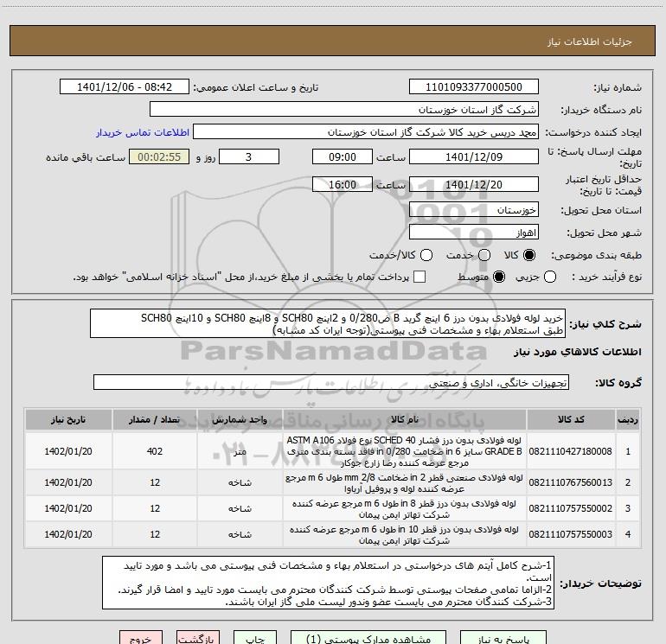Click the deadline time field 09:00
Image resolution: width=666 pixels, height=644 pixels.
click(x=343, y=157)
